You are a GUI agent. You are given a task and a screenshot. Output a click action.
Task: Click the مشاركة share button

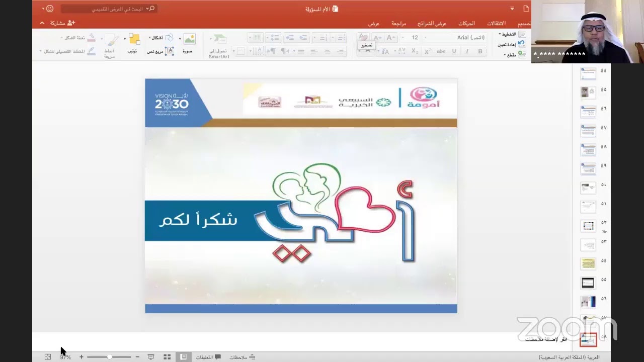(x=62, y=23)
